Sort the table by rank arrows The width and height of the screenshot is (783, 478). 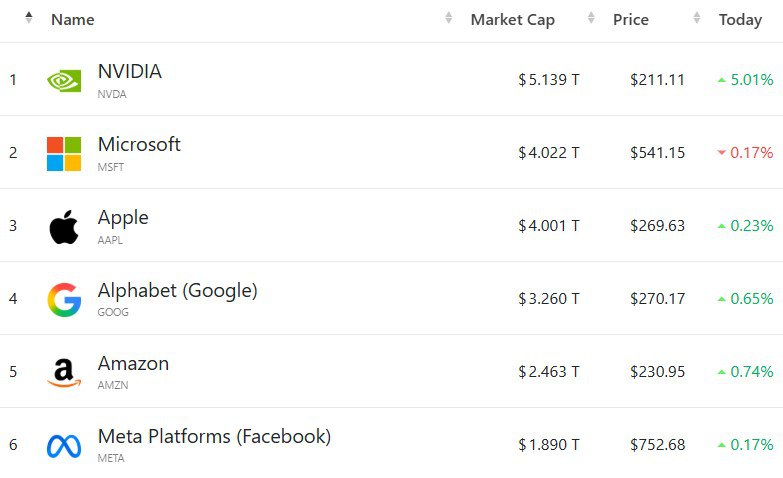tap(29, 18)
